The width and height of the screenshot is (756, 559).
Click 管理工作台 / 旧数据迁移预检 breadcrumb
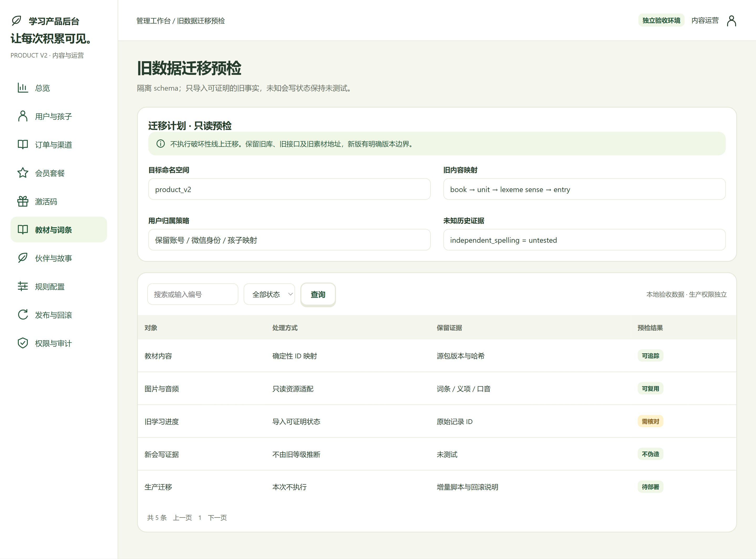[181, 21]
